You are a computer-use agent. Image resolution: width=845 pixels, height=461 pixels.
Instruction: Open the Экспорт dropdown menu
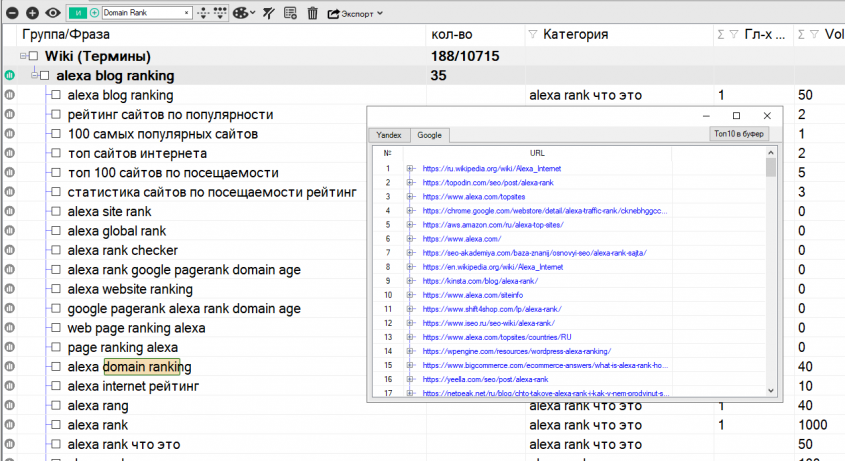pyautogui.click(x=357, y=13)
